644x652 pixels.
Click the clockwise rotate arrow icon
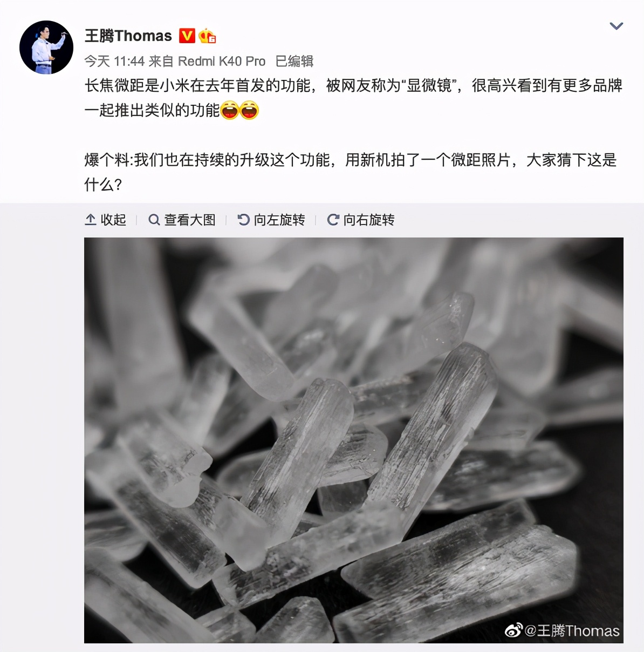[x=333, y=220]
